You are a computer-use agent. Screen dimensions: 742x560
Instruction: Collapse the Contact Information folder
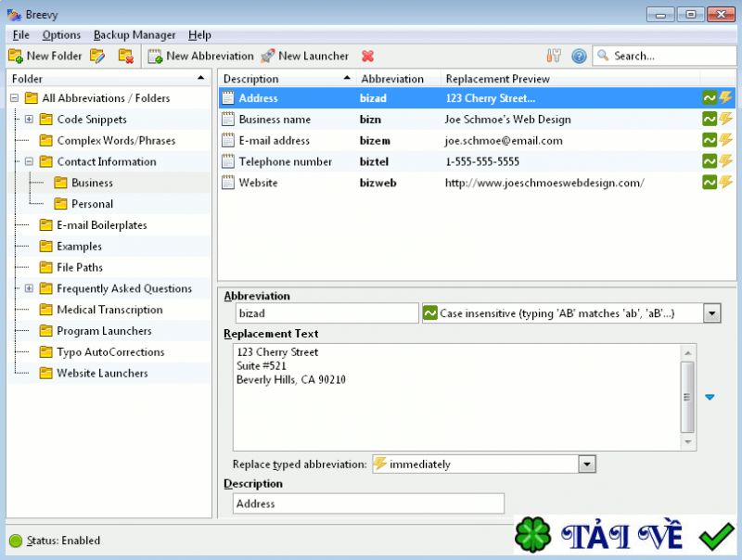click(29, 161)
